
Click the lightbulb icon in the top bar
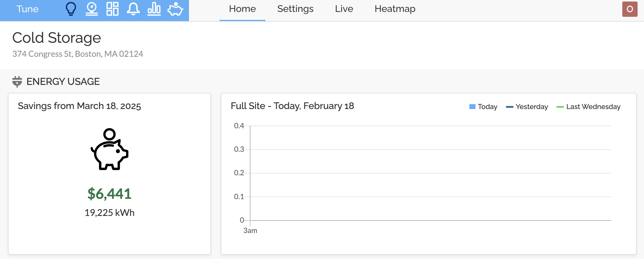[x=71, y=9]
